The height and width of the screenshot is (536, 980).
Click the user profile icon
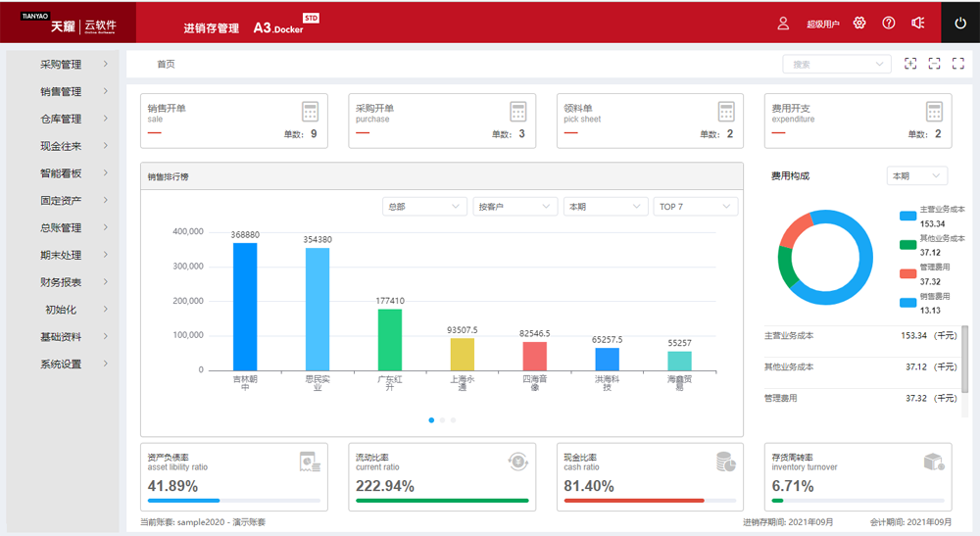(x=783, y=24)
